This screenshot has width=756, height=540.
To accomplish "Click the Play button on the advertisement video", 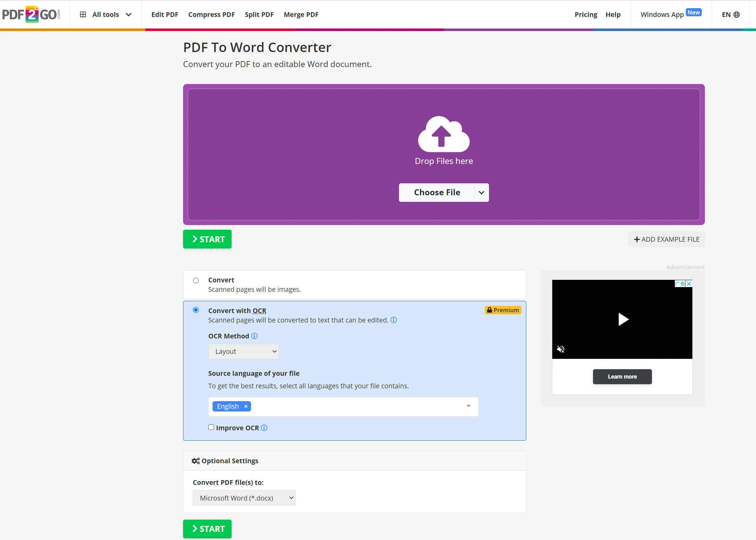I will pos(622,319).
